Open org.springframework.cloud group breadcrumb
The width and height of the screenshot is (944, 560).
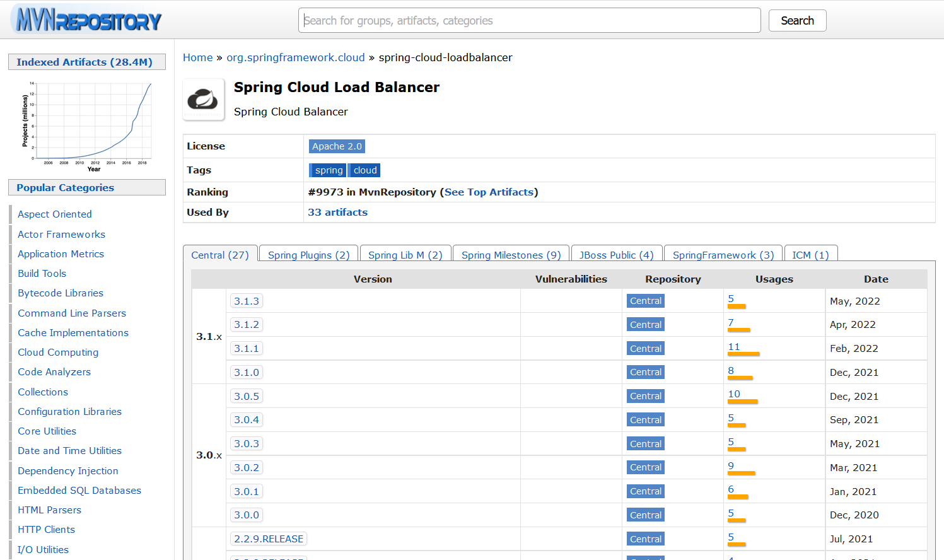pos(296,57)
